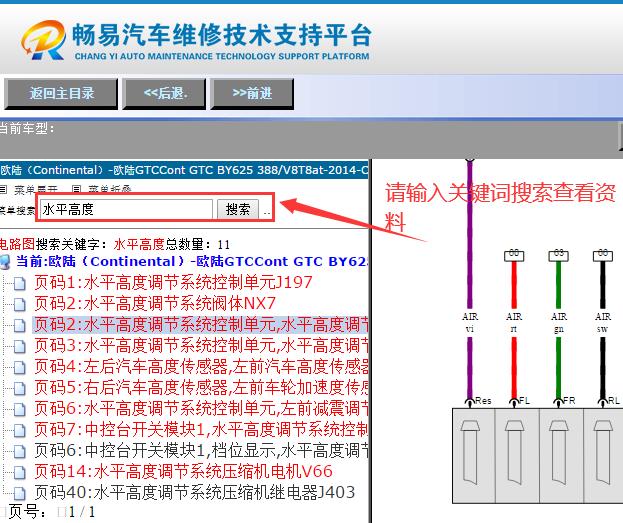Screen dimensions: 623x523
Task: Click the AIR sw wire label
Action: point(603,322)
